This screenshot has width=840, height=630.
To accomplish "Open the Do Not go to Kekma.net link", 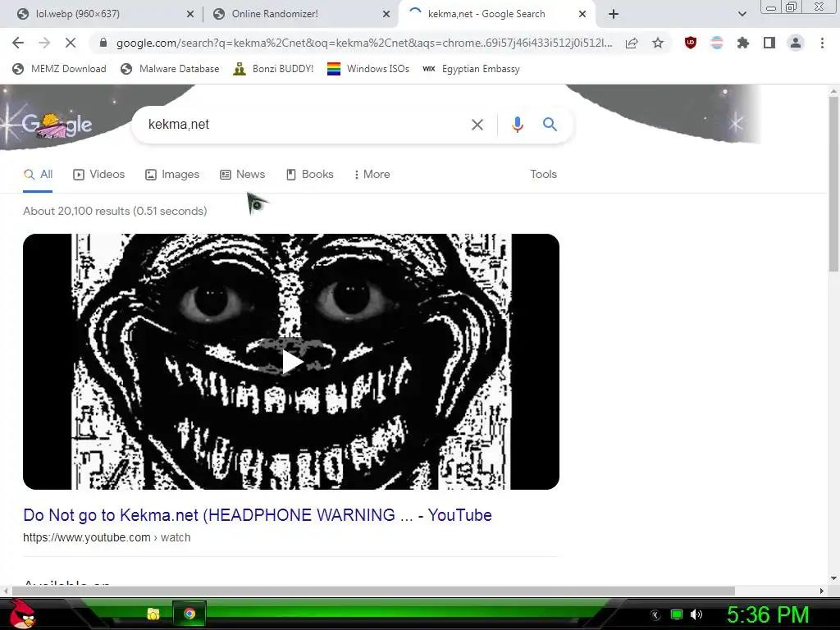I will tap(257, 515).
